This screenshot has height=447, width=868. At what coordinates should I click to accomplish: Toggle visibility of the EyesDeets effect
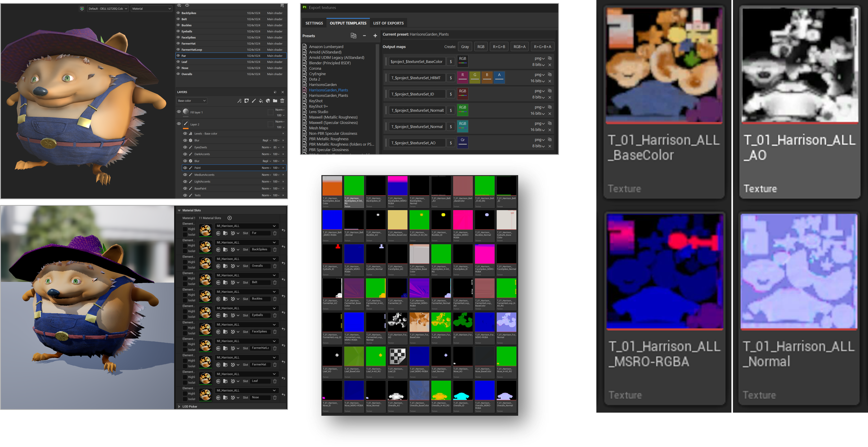click(x=185, y=147)
